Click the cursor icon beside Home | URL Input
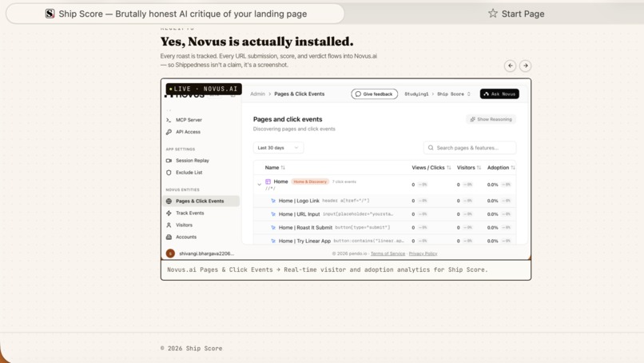 coord(273,214)
